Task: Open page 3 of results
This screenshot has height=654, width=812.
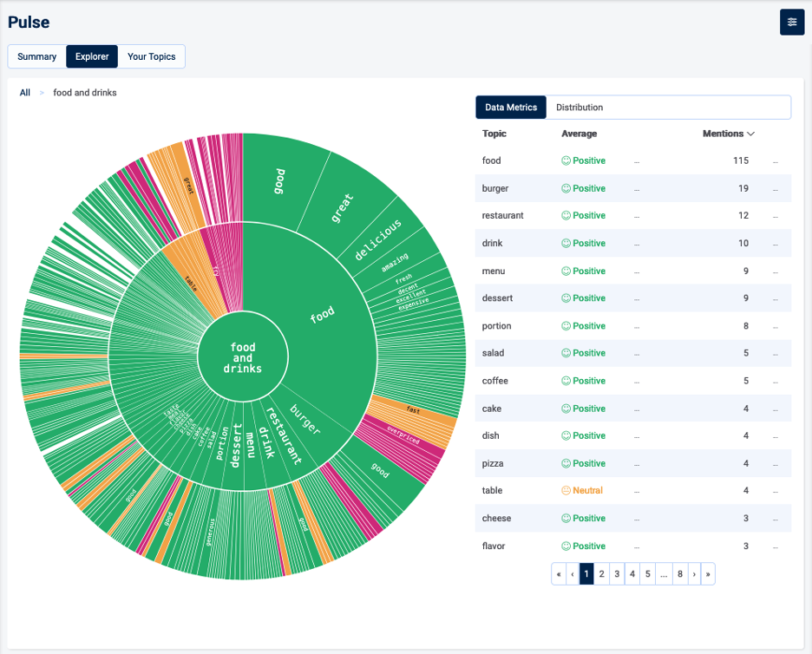Action: click(x=617, y=573)
